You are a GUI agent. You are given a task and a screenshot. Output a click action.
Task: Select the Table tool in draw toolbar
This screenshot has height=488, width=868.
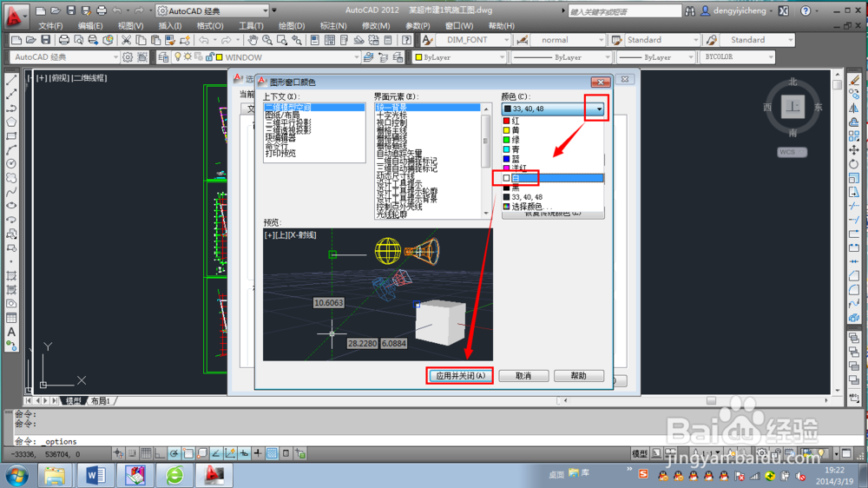(11, 318)
